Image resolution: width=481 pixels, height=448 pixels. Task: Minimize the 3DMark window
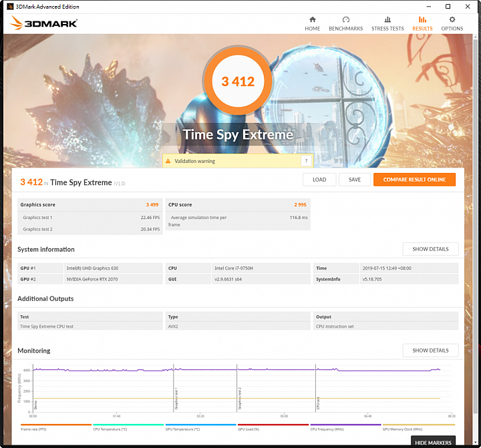428,7
